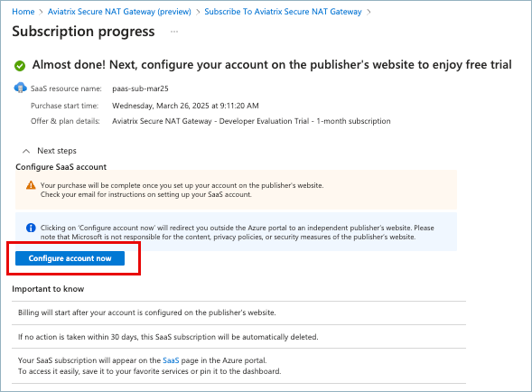Screen dimensions: 532x392
Task: Open the SaaS page link
Action: click(171, 360)
